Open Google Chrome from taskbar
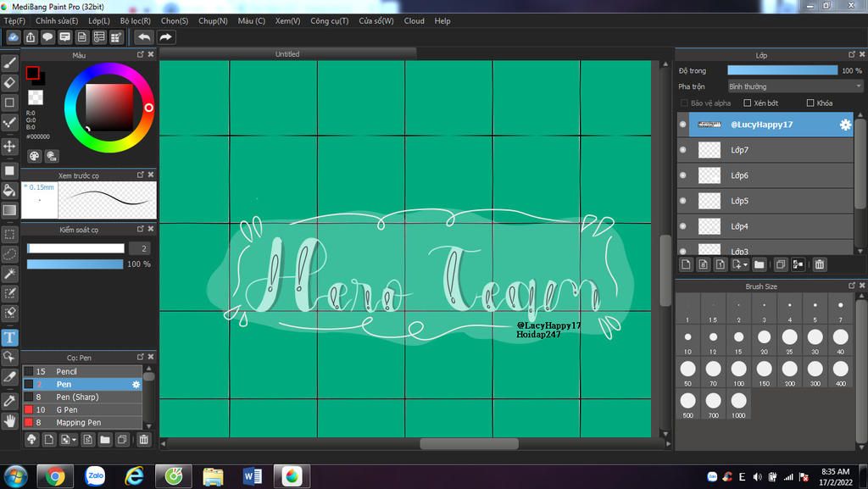 (x=55, y=475)
